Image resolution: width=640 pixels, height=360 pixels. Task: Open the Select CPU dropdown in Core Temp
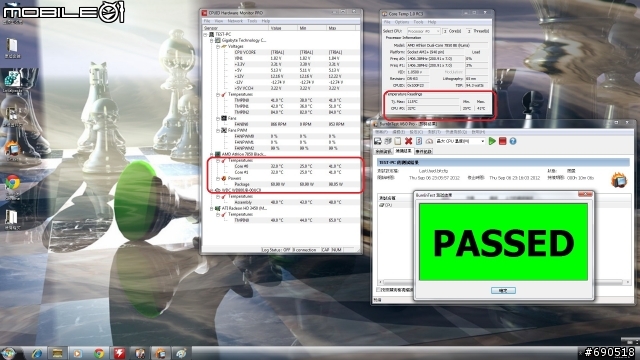[x=424, y=31]
